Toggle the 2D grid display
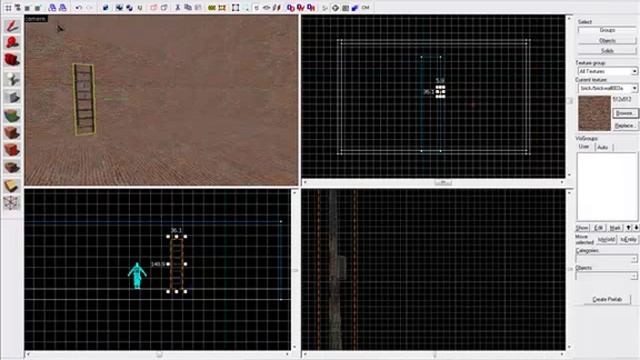The width and height of the screenshot is (640, 360). pyautogui.click(x=8, y=7)
